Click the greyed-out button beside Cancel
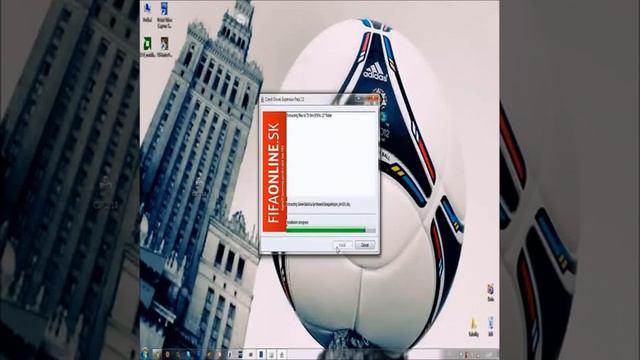 pyautogui.click(x=342, y=245)
